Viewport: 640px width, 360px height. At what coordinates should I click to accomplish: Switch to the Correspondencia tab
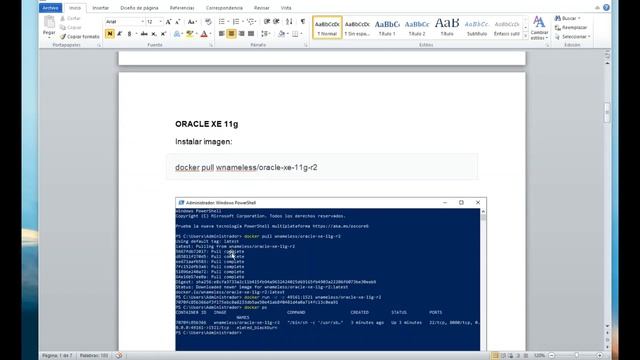pyautogui.click(x=224, y=8)
